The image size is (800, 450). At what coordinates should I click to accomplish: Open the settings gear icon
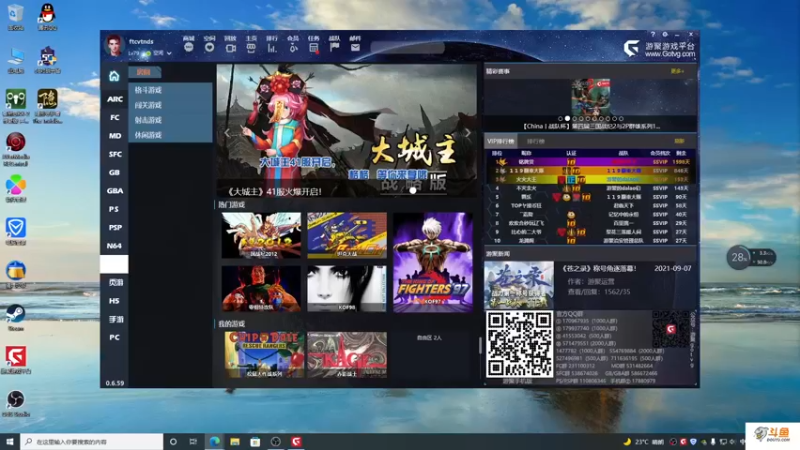pyautogui.click(x=665, y=35)
